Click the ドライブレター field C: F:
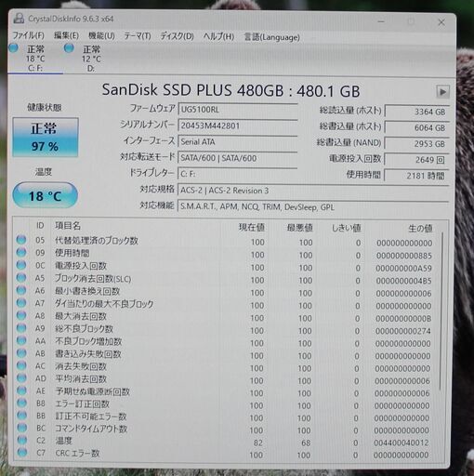Screen dimensions: 474x476 pos(238,174)
